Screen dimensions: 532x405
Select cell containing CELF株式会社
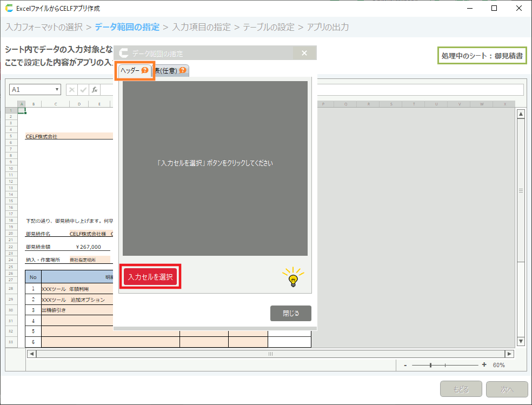42,137
